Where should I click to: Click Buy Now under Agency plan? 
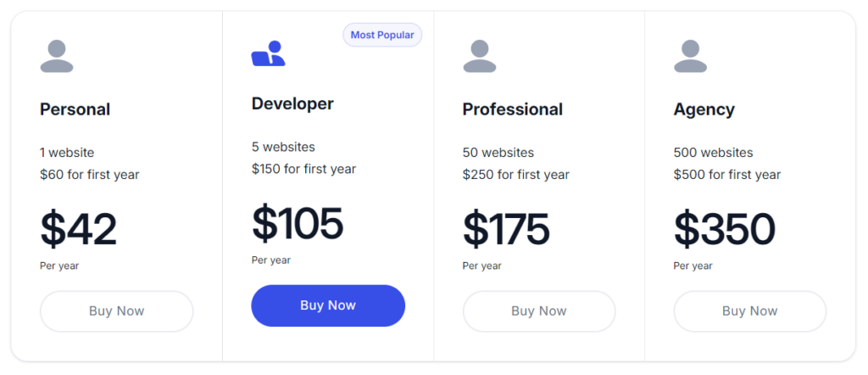(750, 311)
